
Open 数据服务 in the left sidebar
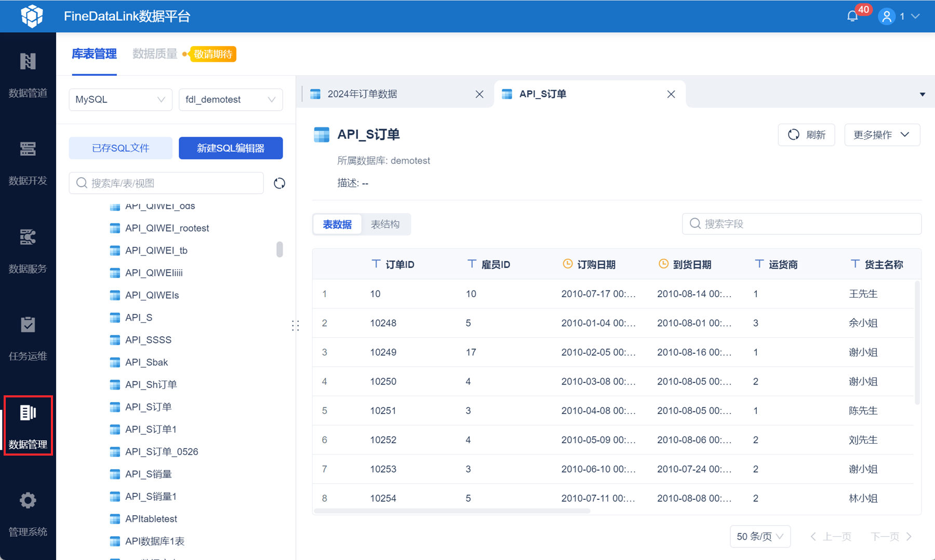[28, 251]
